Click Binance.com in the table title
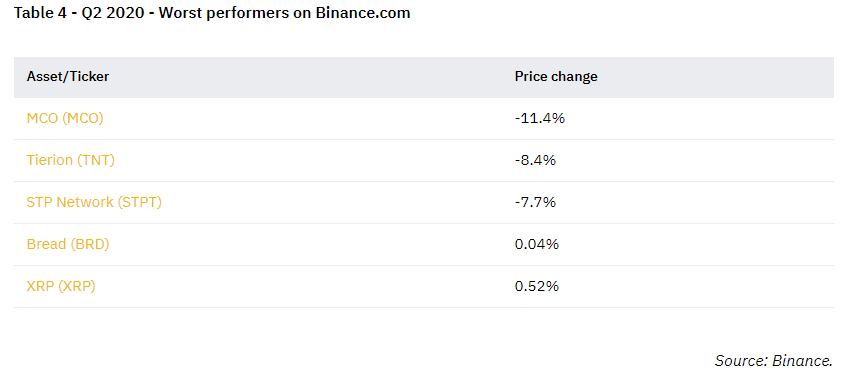Image resolution: width=861 pixels, height=387 pixels. coord(362,13)
